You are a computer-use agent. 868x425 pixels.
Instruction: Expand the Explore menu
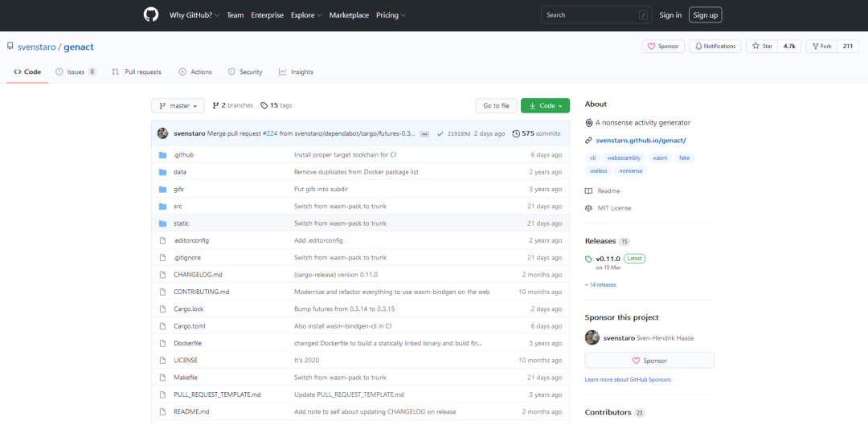point(307,15)
